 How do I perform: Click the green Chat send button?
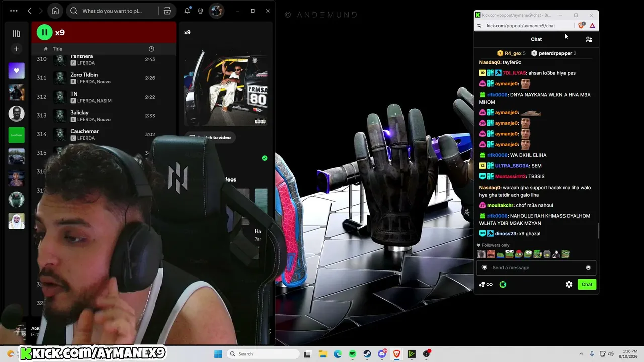coord(587,284)
